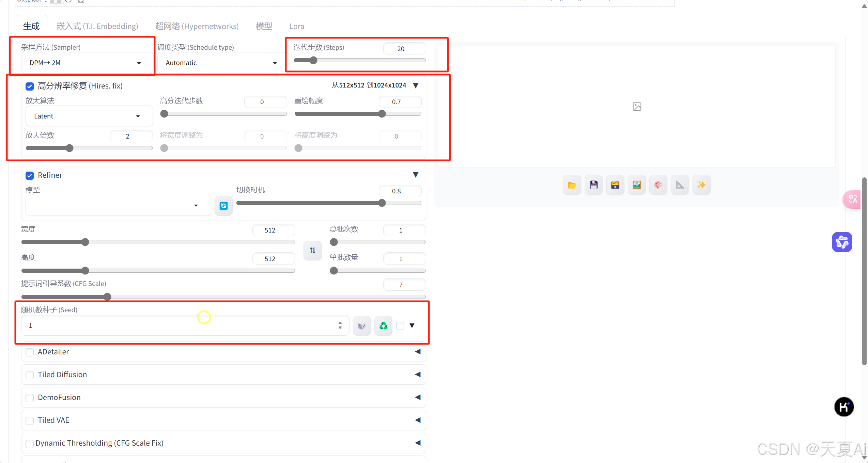Expand the Tiled Diffusion section arrow

coord(418,374)
